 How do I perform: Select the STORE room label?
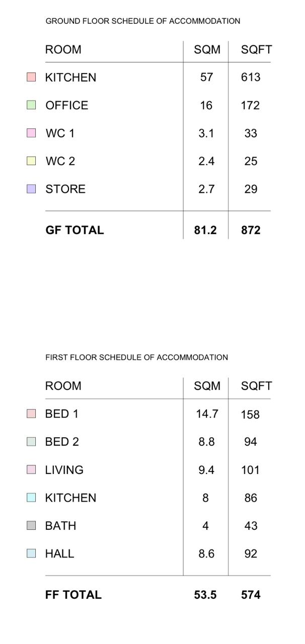point(65,189)
